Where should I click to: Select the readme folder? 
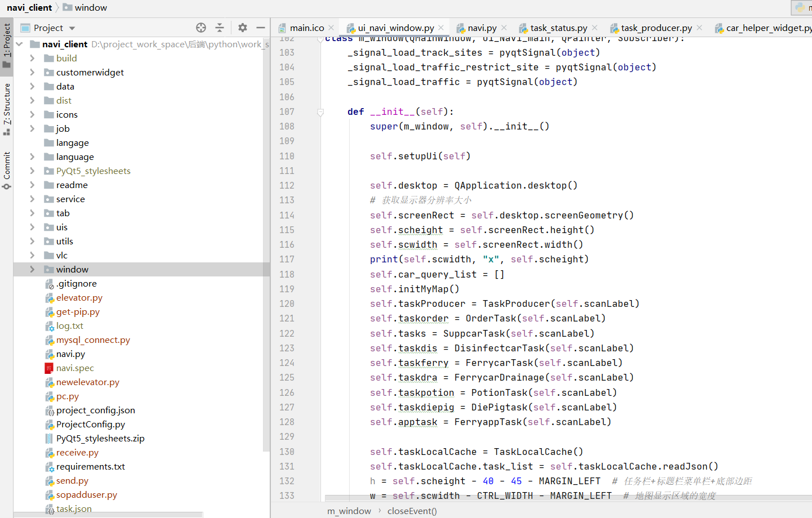tap(72, 185)
